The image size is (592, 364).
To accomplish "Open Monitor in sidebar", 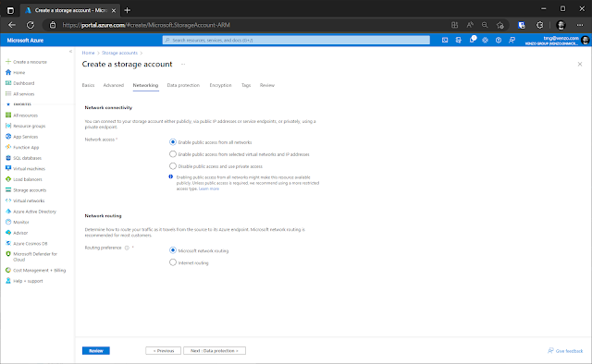I will click(x=20, y=222).
